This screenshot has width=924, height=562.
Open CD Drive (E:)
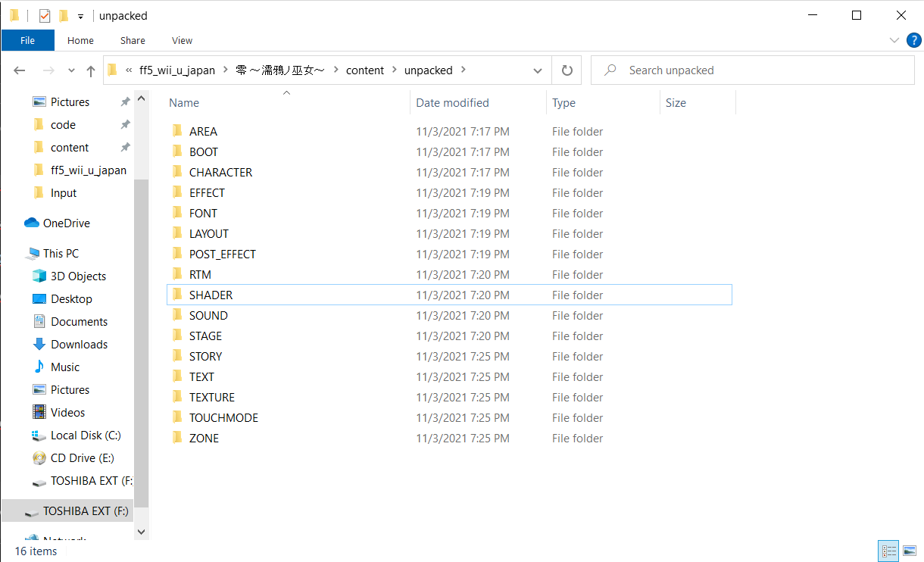83,457
